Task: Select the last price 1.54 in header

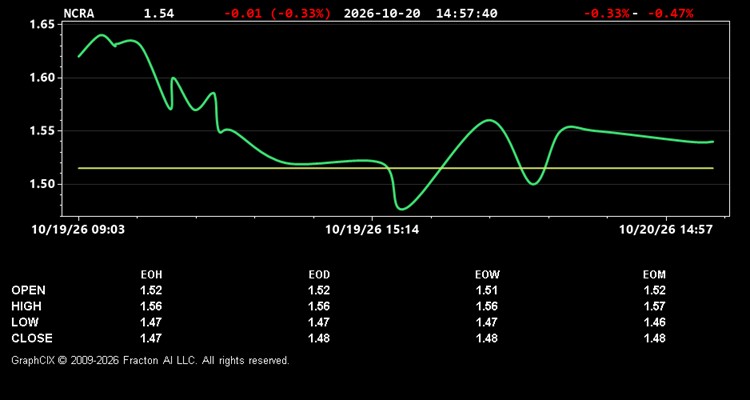Action: 159,13
